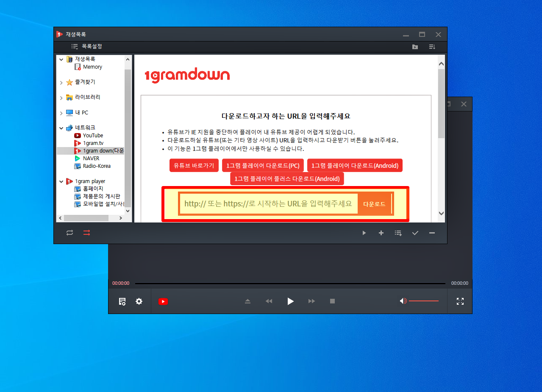The width and height of the screenshot is (542, 392).
Task: Click the 유튜브 바로가기 button
Action: pyautogui.click(x=194, y=166)
